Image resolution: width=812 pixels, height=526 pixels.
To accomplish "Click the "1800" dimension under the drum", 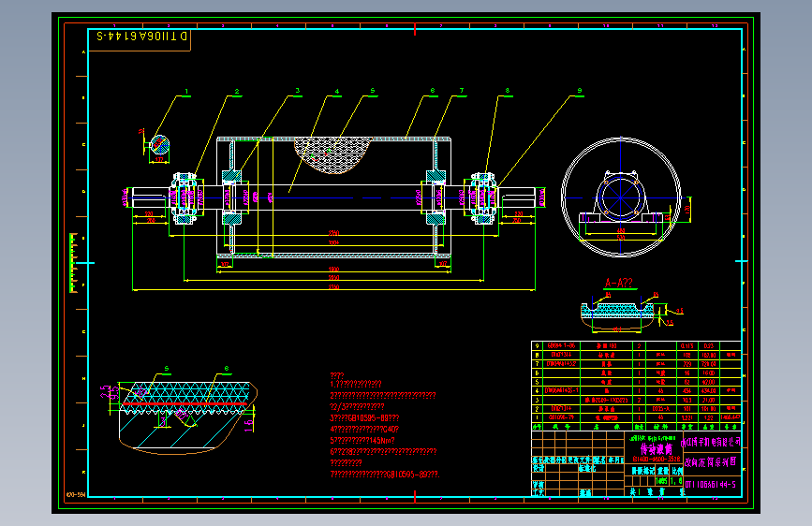I will (334, 270).
